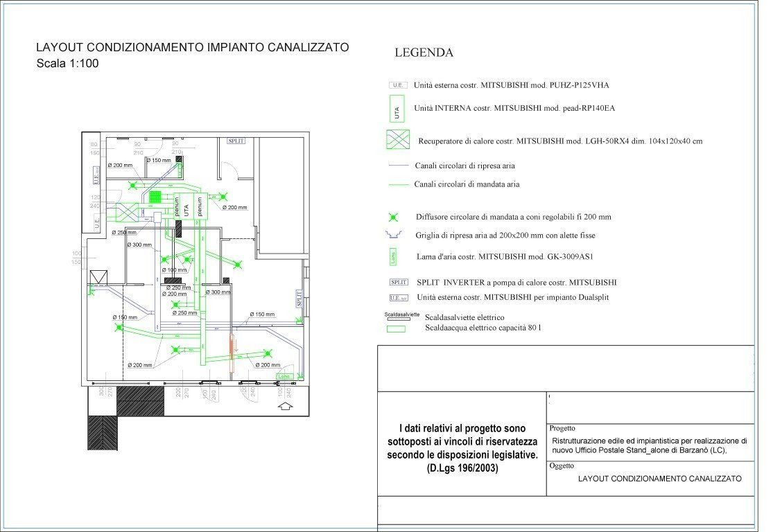
Task: Select the 'Unità esterna costr. MITSUBISHI per impianto Dualsplit' text
Action: click(x=513, y=298)
